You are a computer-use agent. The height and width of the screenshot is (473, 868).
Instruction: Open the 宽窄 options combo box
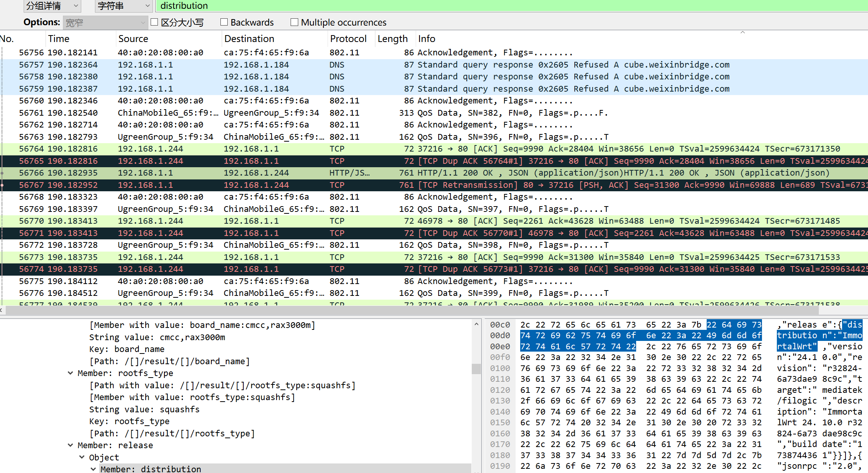click(x=105, y=23)
